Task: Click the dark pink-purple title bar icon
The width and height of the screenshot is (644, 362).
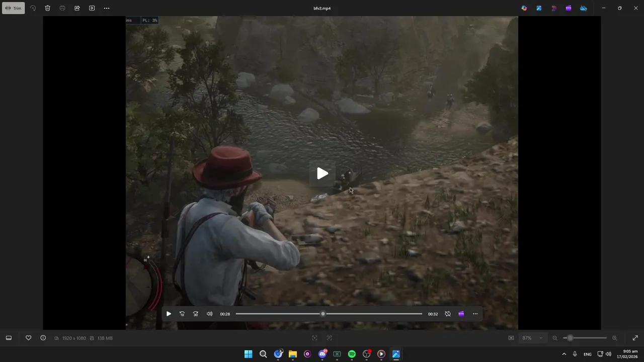Action: [x=554, y=8]
